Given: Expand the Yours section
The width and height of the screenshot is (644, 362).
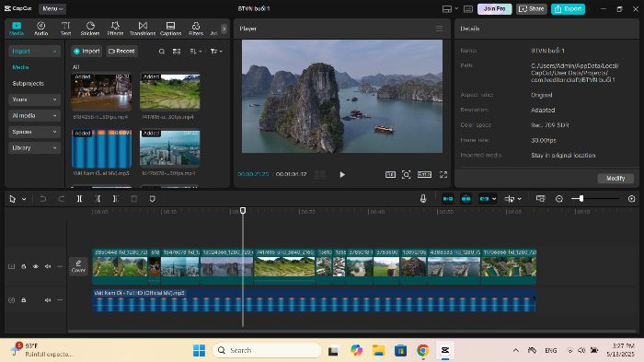Looking at the screenshot, I should pos(34,99).
